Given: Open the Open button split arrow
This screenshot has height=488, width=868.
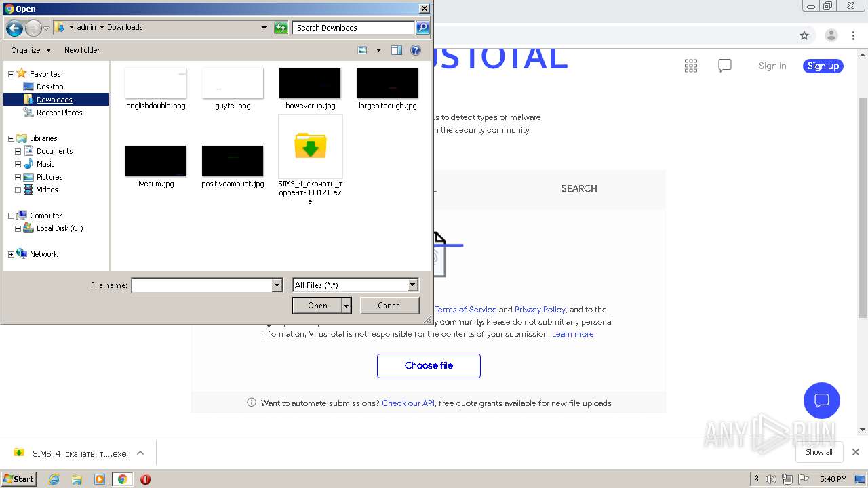Looking at the screenshot, I should pos(347,306).
